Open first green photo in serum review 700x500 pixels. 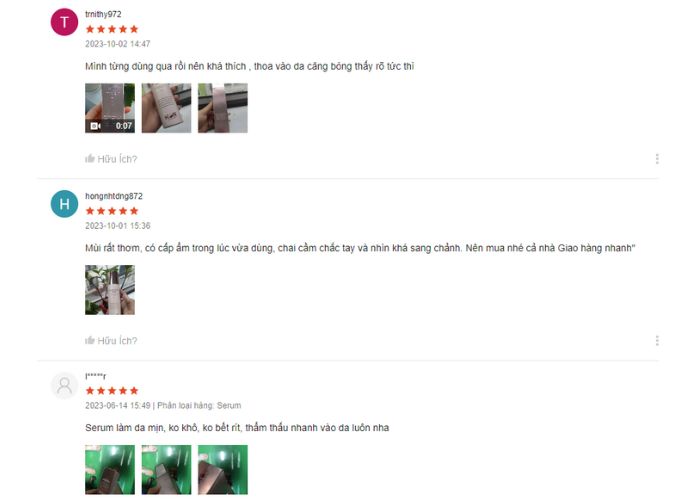point(110,470)
